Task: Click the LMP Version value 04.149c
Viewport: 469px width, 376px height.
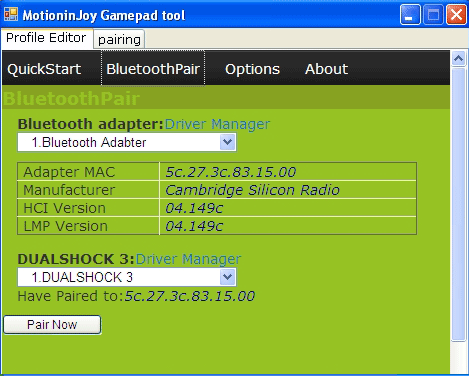Action: tap(194, 226)
